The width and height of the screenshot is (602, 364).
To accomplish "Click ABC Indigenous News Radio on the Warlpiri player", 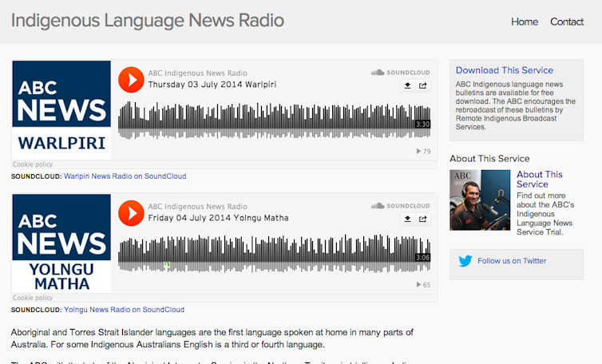I will point(198,73).
